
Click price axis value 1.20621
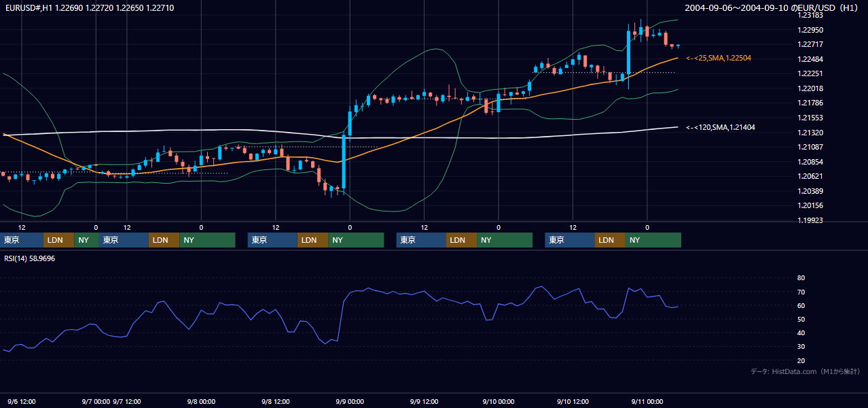pos(810,176)
